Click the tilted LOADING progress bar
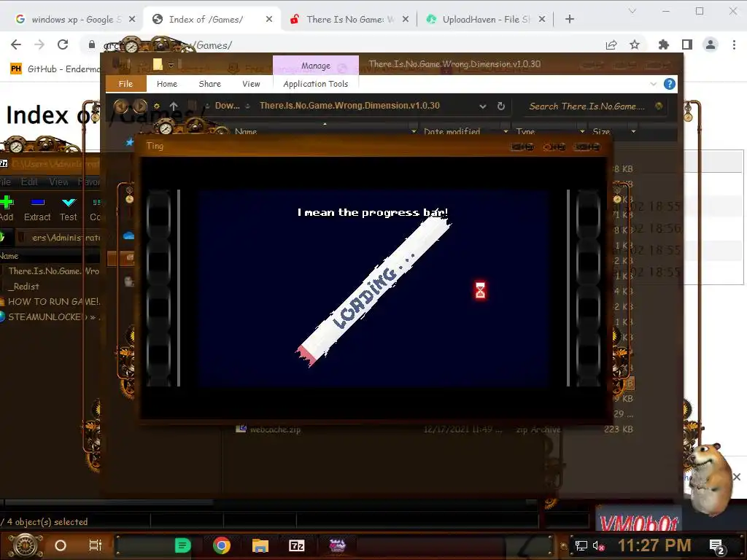747x560 pixels. [373, 291]
